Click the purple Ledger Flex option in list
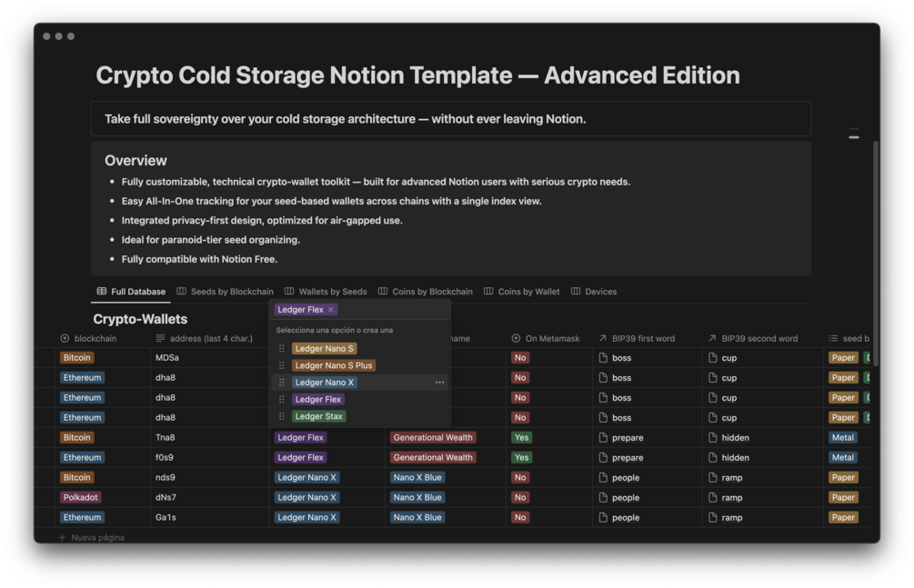The width and height of the screenshot is (914, 588). point(318,400)
